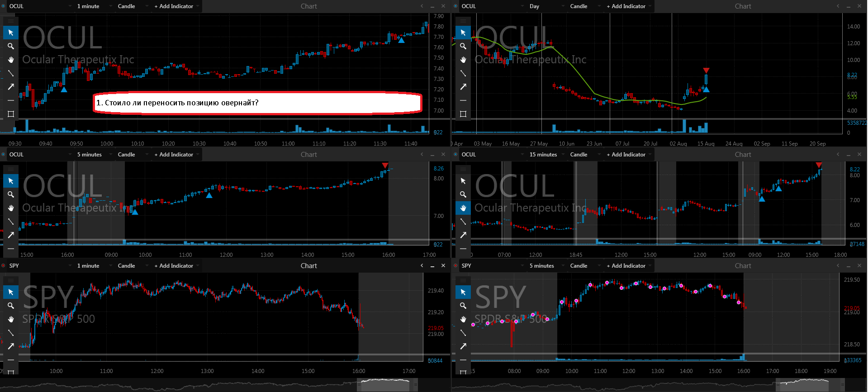Viewport: 868px width, 392px height.
Task: Pick arrow drawing tool in OCUL 1 minute chart
Action: 11,87
